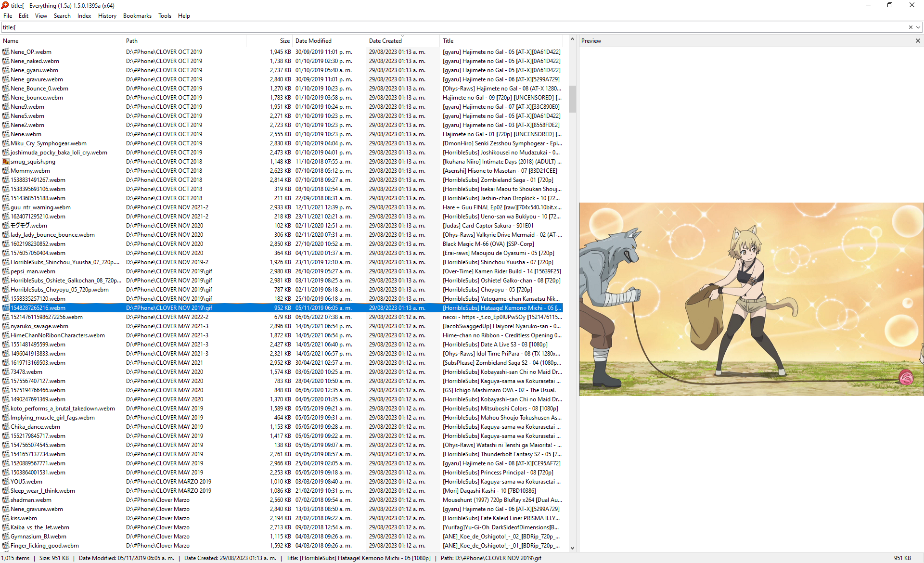Click file icon of kiss.webm
Screen dimensions: 924x563
coord(6,518)
